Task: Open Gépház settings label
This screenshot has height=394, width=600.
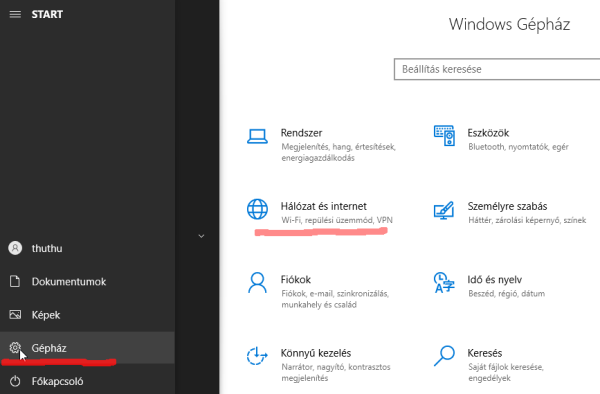Action: tap(49, 348)
